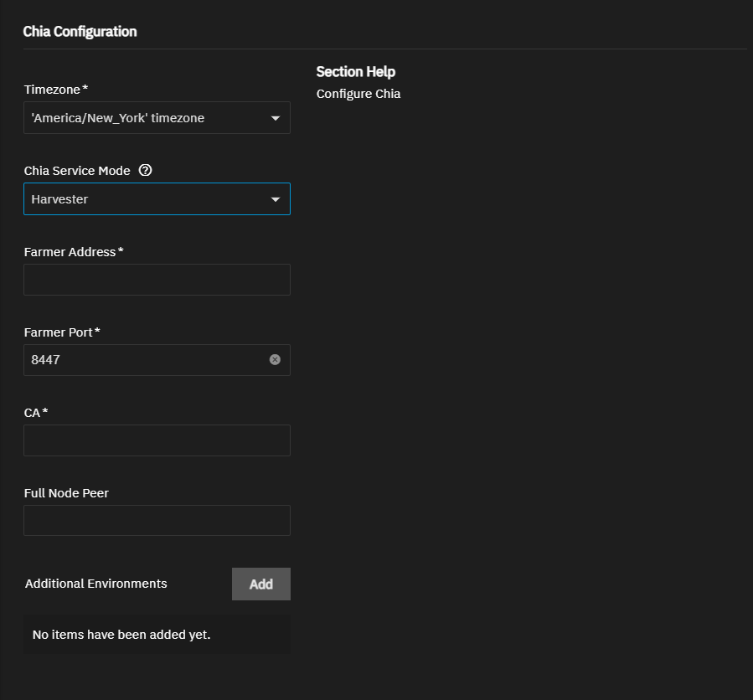This screenshot has height=700, width=753.
Task: Open the Timezone dropdown
Action: coord(157,117)
